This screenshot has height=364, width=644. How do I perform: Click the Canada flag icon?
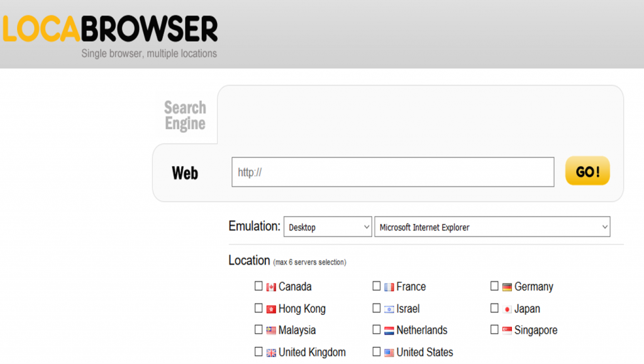270,286
